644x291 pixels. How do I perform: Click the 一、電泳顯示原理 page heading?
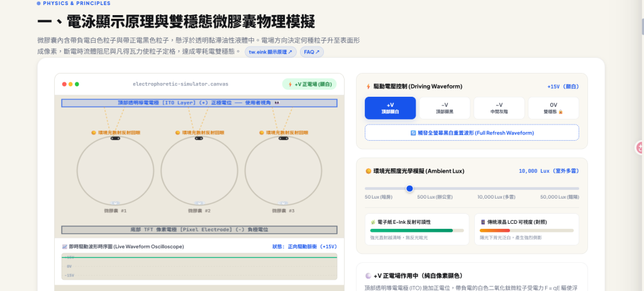coord(176,21)
